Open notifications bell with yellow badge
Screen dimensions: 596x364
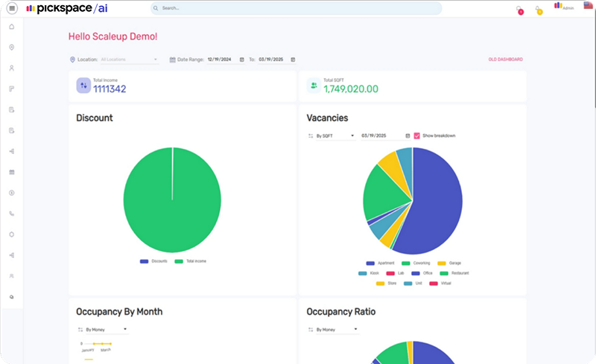pyautogui.click(x=538, y=10)
